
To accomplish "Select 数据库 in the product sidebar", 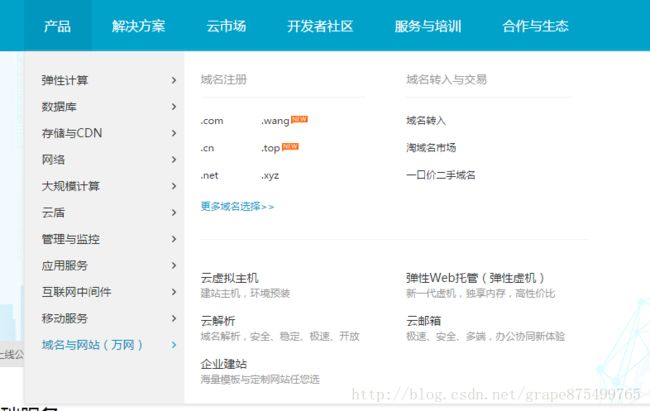I will point(59,107).
